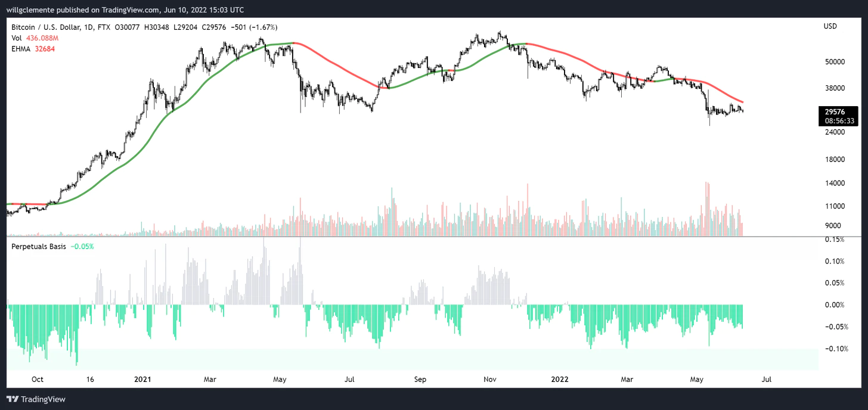The width and height of the screenshot is (868, 410).
Task: Click the 50000 price level on the axis
Action: 835,62
